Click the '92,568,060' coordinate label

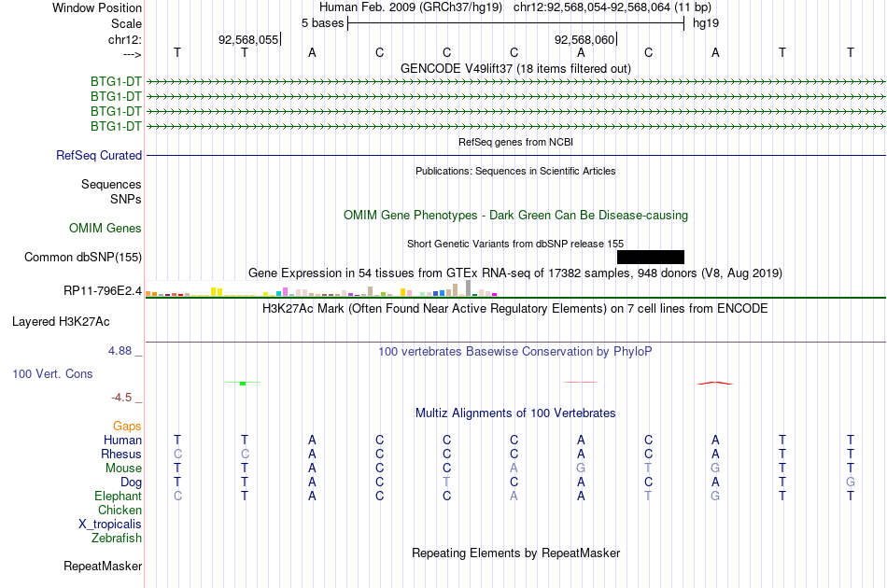pos(584,39)
